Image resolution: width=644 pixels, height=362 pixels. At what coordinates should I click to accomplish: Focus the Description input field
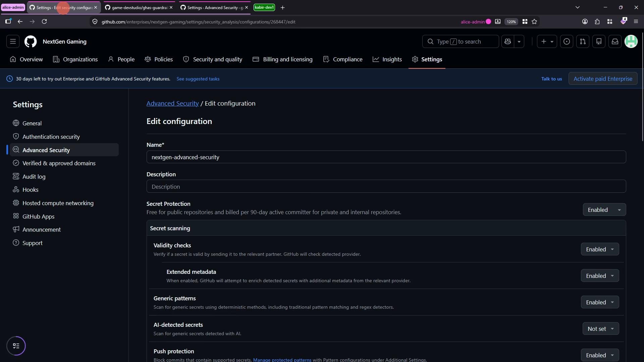tap(386, 187)
